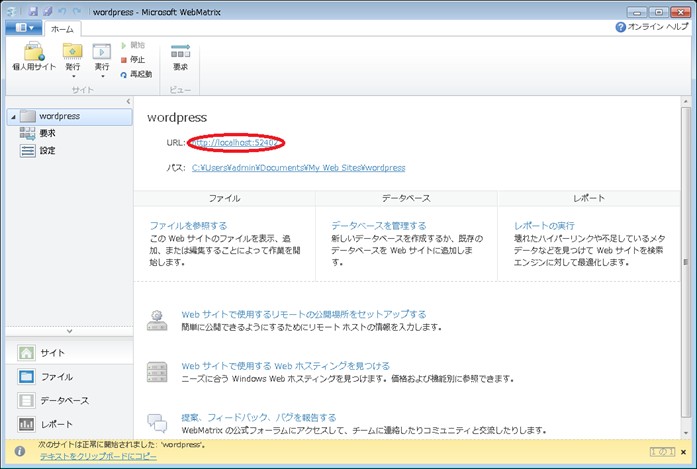
Task: Open Web ホスティングを見つける link
Action: [x=285, y=366]
